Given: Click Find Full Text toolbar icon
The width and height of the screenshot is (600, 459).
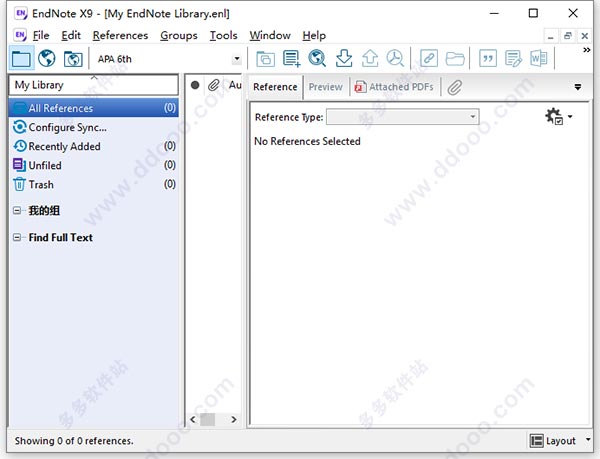Looking at the screenshot, I should click(395, 59).
